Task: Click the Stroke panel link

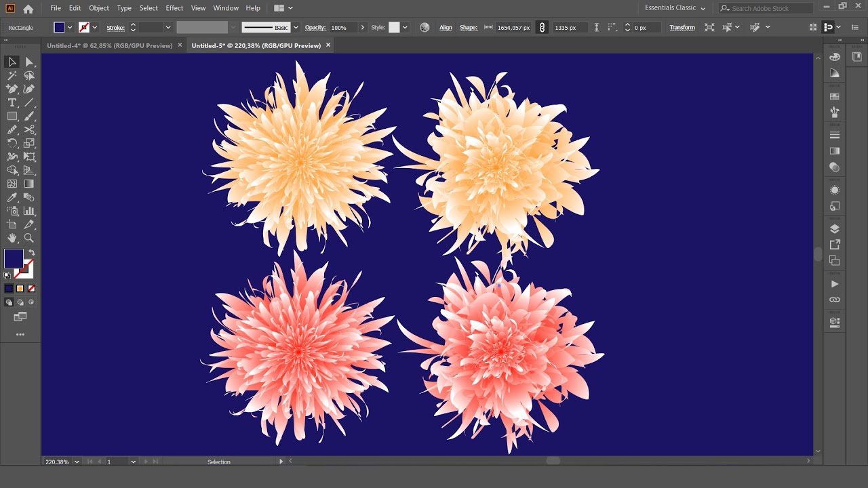Action: (x=115, y=28)
